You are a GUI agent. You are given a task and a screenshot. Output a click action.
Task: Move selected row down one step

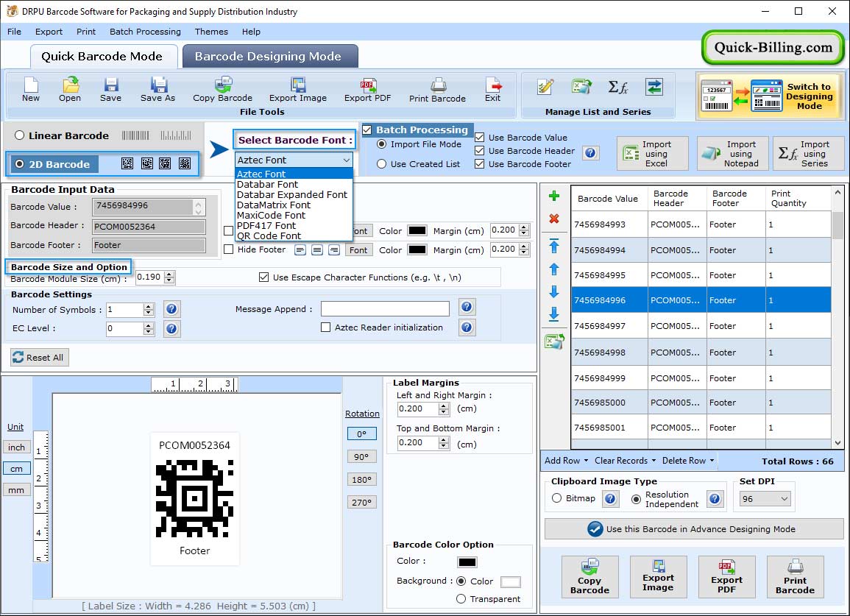pyautogui.click(x=554, y=291)
